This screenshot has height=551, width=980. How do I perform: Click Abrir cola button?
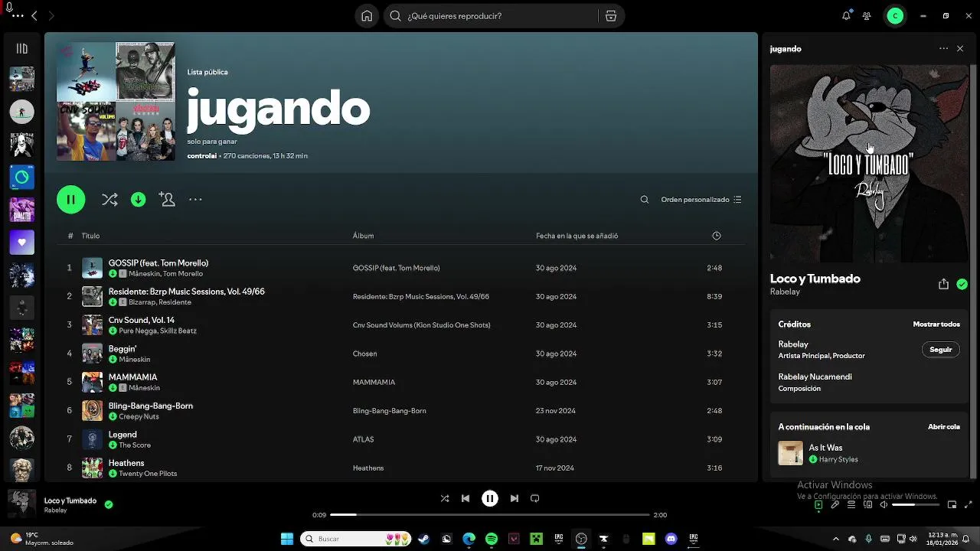pos(943,427)
